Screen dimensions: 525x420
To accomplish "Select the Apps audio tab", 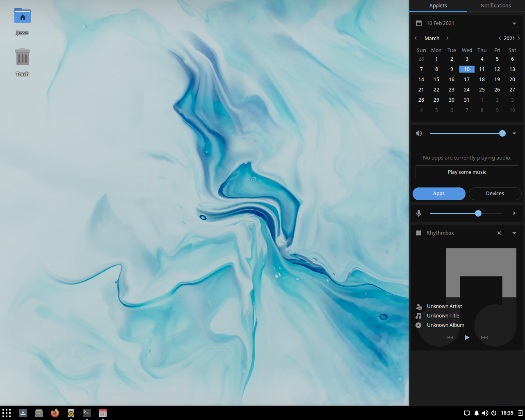I will [439, 194].
